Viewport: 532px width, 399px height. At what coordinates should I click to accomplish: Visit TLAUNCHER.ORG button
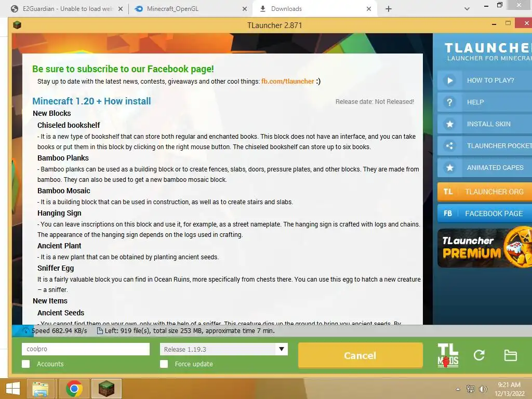point(485,192)
